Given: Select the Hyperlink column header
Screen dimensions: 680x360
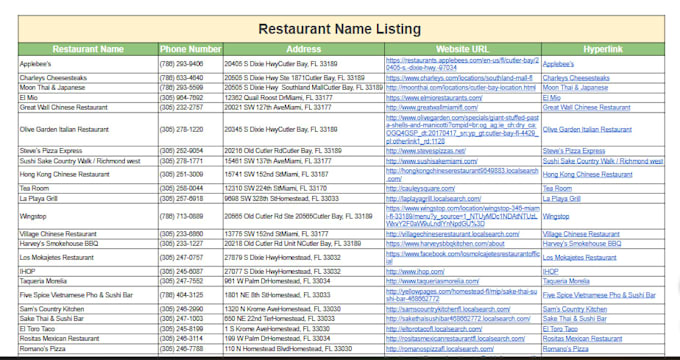Looking at the screenshot, I should pyautogui.click(x=603, y=49).
